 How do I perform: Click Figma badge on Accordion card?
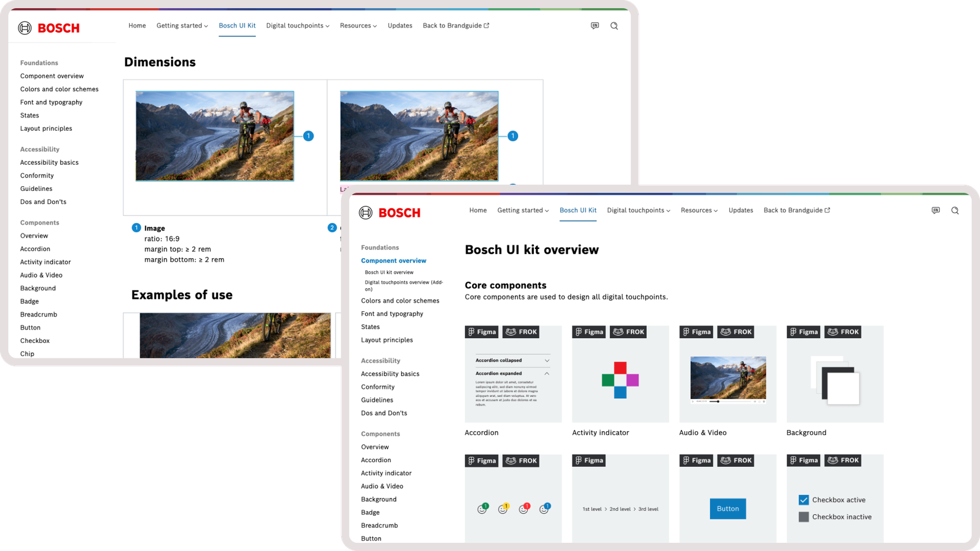[482, 332]
